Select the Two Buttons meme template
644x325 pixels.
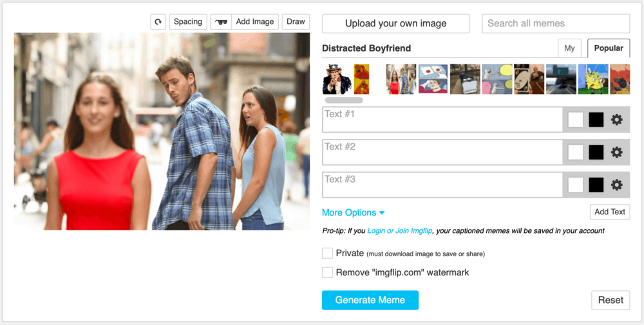[x=433, y=79]
